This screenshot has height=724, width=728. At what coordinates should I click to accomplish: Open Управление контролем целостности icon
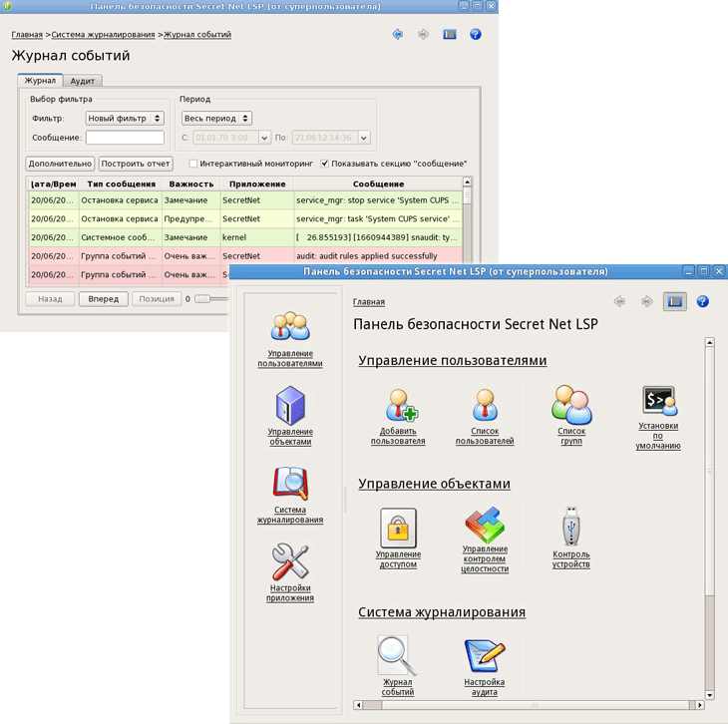click(485, 526)
